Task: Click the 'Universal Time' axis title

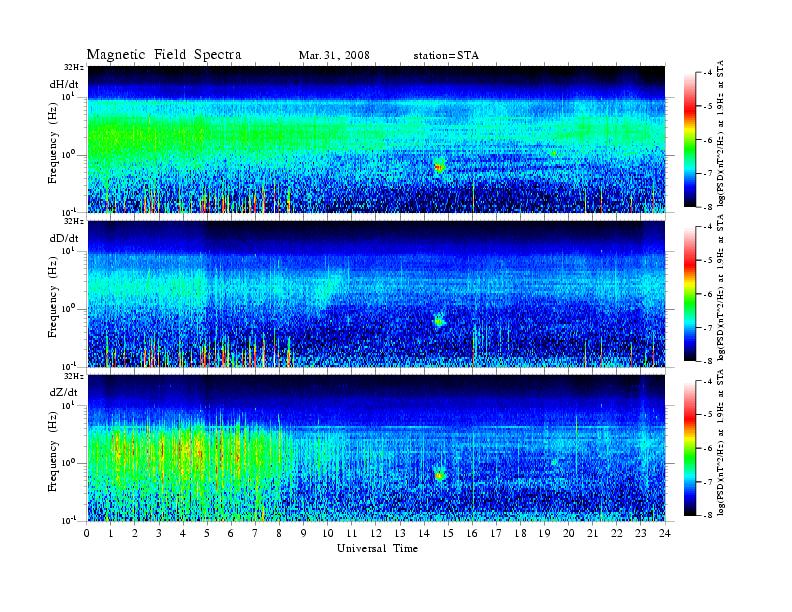Action: click(x=377, y=548)
